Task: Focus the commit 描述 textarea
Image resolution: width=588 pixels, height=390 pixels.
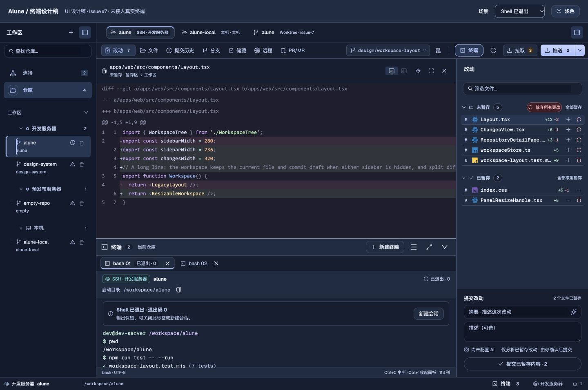Action: coord(523,332)
